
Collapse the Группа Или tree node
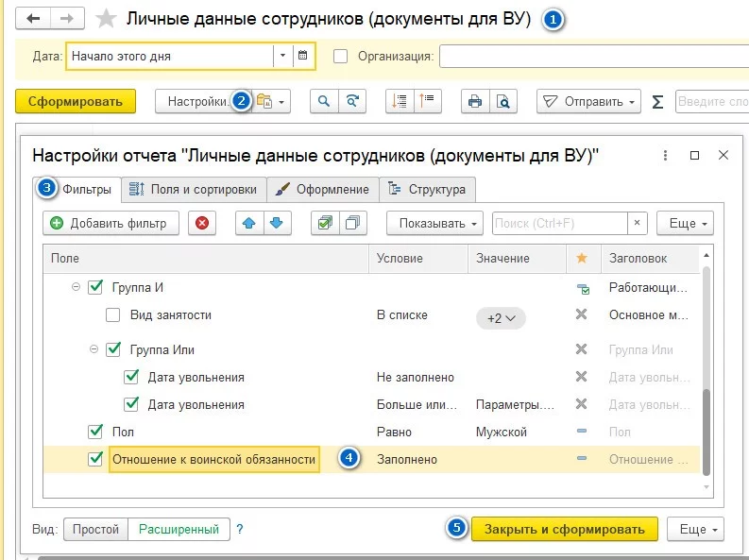point(94,349)
